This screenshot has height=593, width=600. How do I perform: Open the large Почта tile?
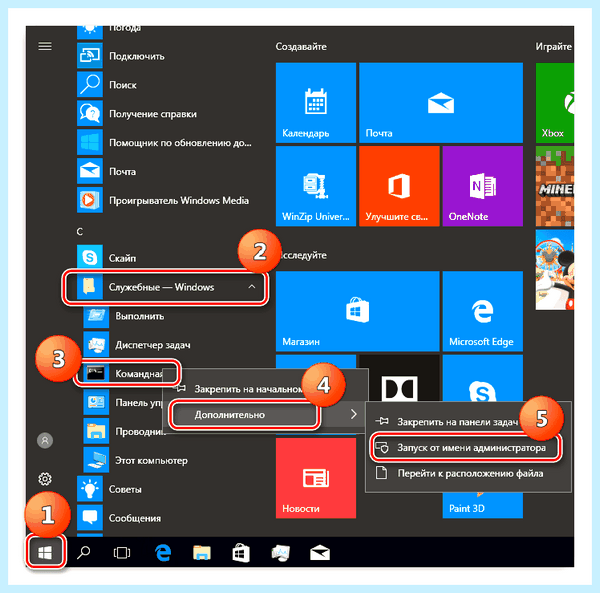(x=441, y=103)
